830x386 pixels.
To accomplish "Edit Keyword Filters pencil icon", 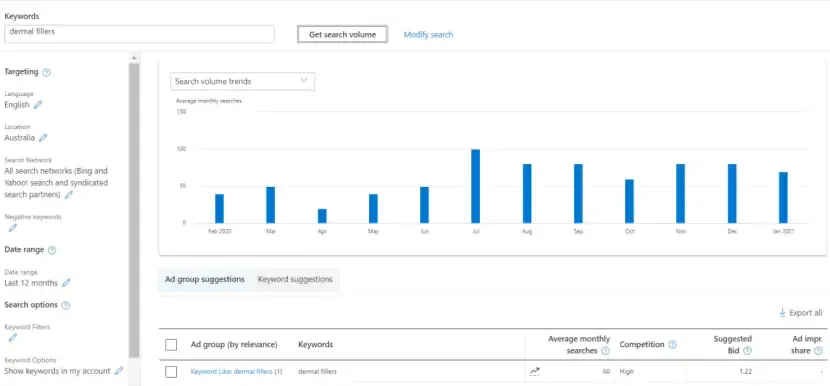I will coord(13,337).
